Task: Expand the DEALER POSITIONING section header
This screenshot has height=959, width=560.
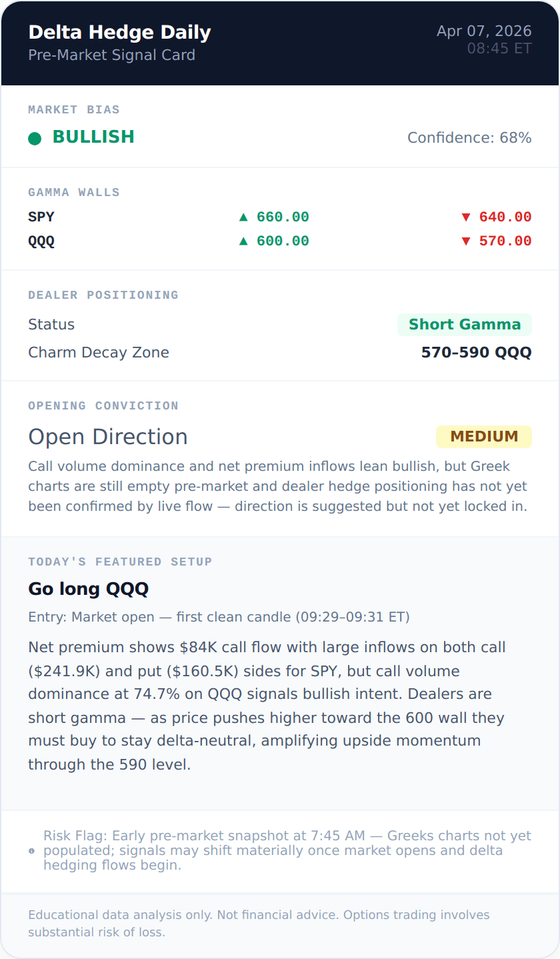Action: point(103,295)
